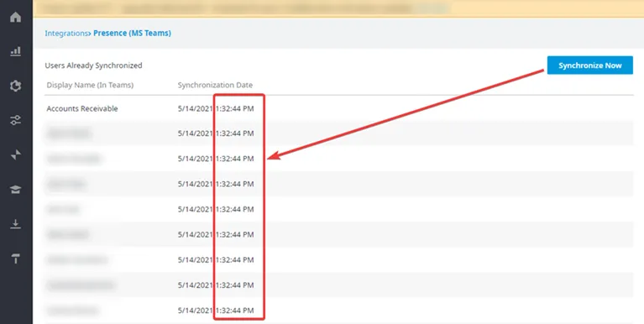644x324 pixels.
Task: Click Users Already Synchronized heading
Action: (94, 65)
